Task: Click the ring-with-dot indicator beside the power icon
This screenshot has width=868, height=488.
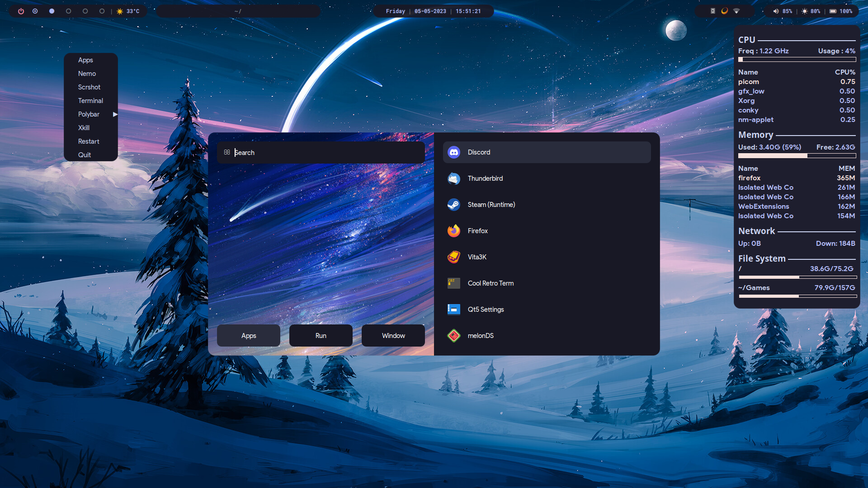Action: pyautogui.click(x=35, y=11)
